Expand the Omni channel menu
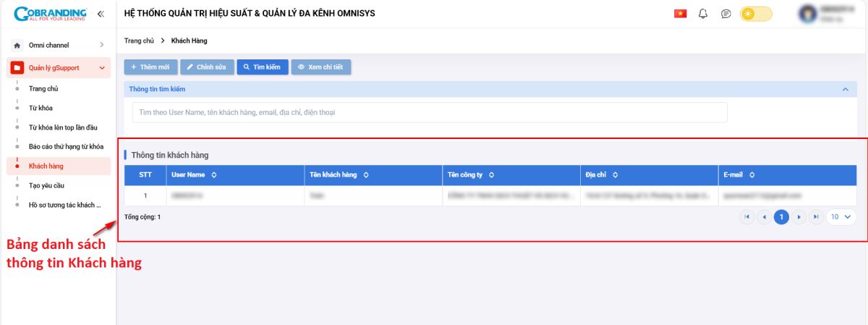 pyautogui.click(x=101, y=45)
